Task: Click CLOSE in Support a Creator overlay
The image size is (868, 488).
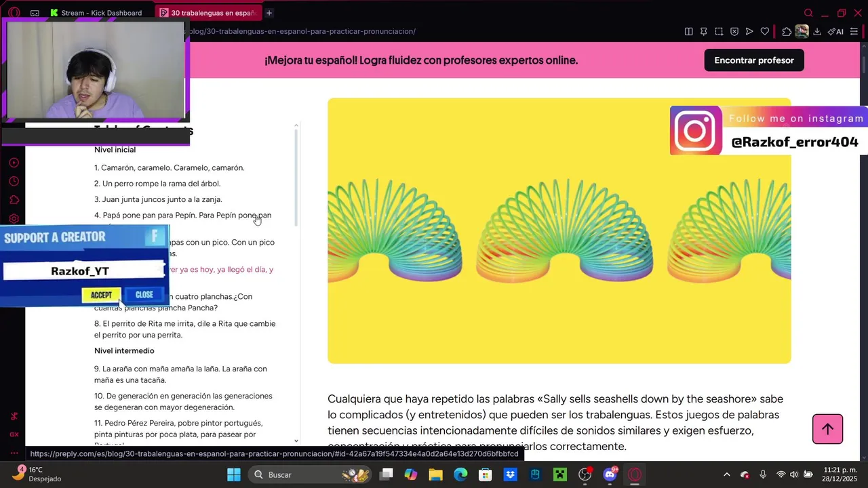Action: click(144, 295)
